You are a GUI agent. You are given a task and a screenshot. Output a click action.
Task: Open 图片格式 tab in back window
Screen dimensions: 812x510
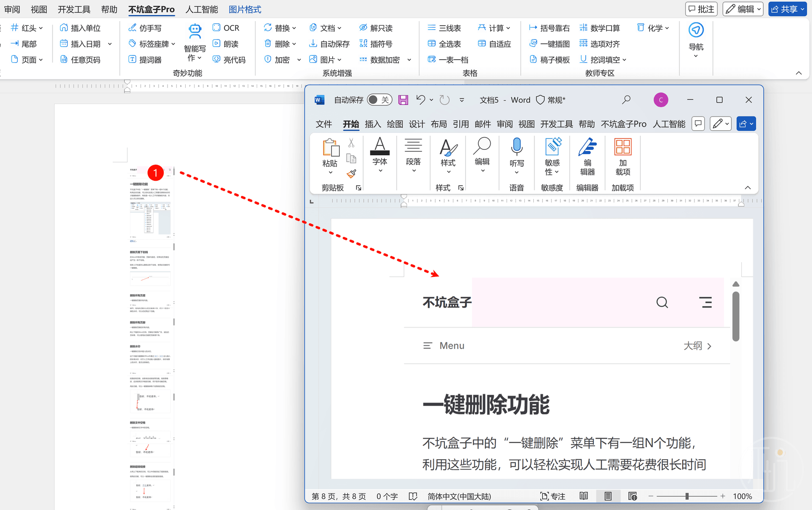tap(245, 9)
